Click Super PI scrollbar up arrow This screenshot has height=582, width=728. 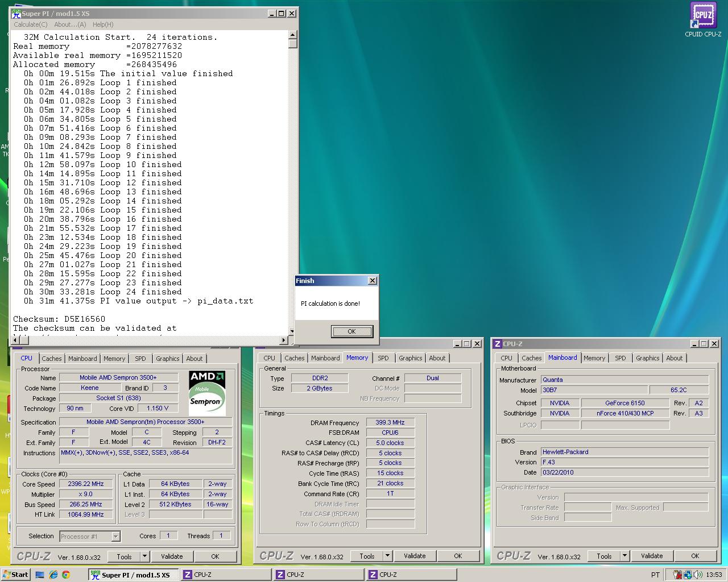(x=293, y=35)
